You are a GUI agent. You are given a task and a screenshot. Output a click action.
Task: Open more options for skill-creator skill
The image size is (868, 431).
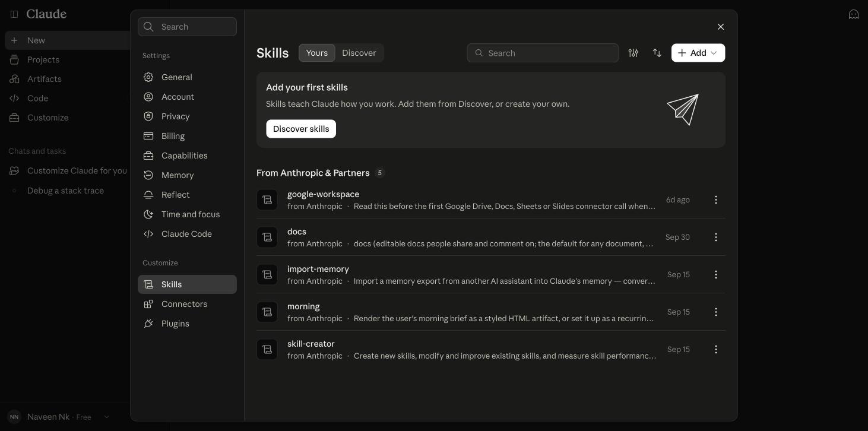716,350
